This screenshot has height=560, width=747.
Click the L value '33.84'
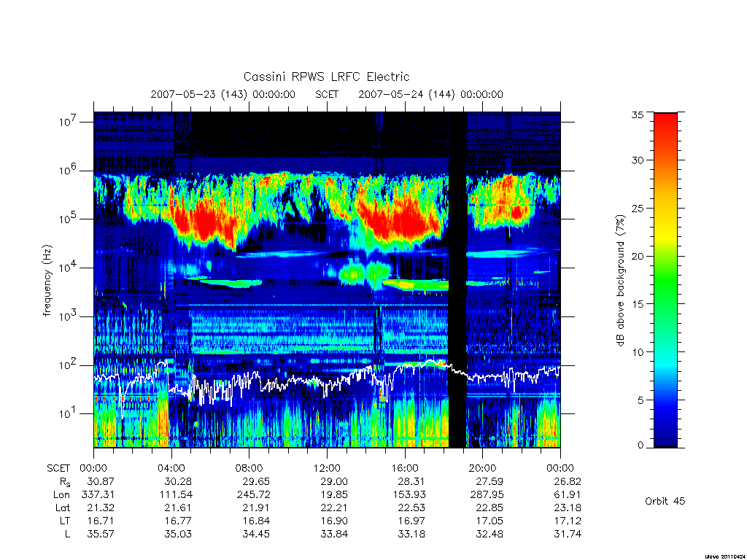click(x=334, y=534)
